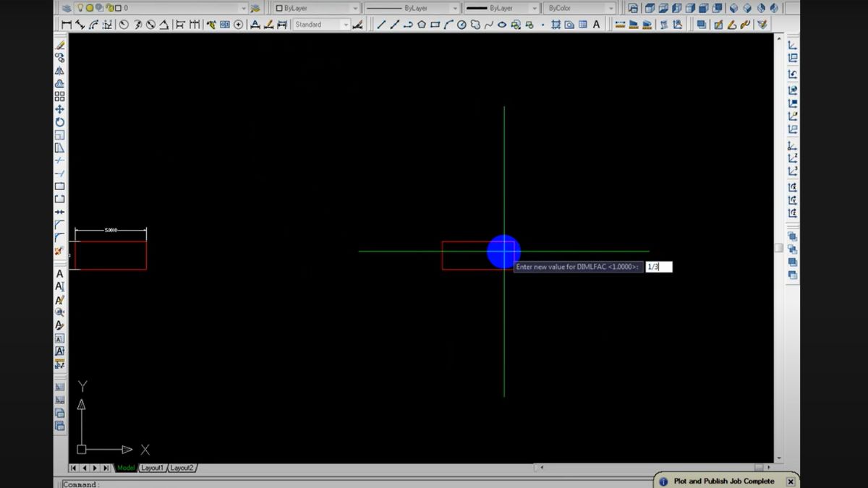This screenshot has width=868, height=488.
Task: Switch to the Layout1 tab
Action: (x=153, y=468)
